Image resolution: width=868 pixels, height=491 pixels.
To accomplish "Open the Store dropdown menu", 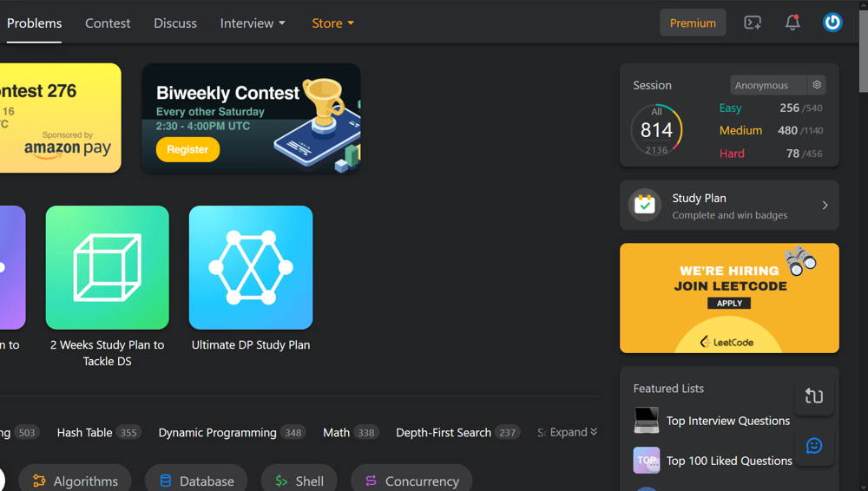I will (x=332, y=23).
